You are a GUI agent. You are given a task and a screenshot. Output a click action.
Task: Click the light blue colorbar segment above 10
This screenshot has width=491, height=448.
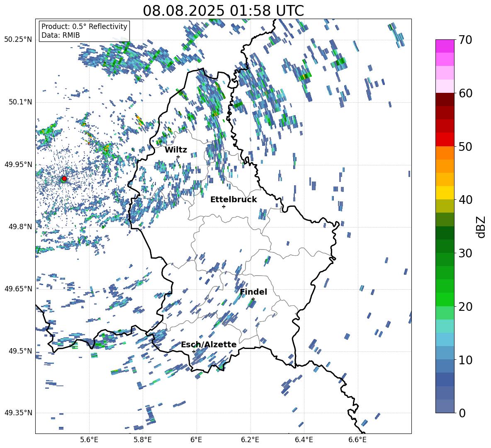pos(445,339)
